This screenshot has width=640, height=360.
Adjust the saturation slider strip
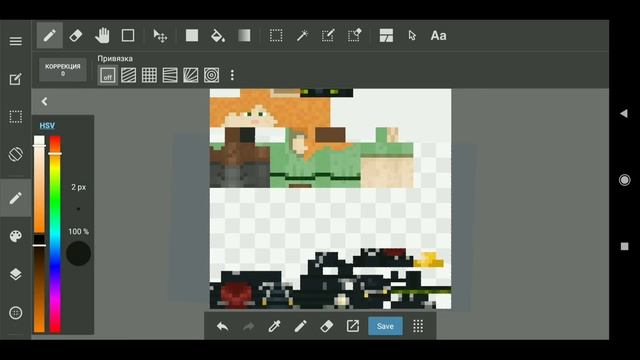(39, 184)
